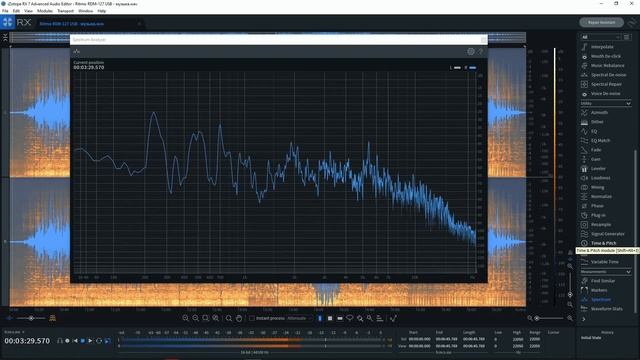Viewport: 640px width, 360px height.
Task: Click the Repair Assistant button
Action: pyautogui.click(x=601, y=22)
